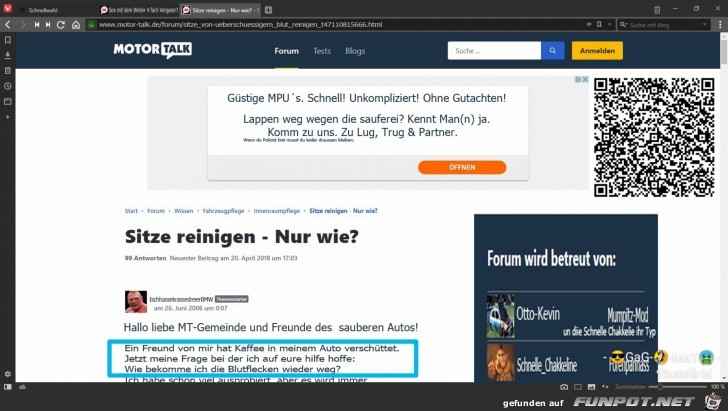Follow the Start breadcrumb link
The width and height of the screenshot is (728, 411).
(x=131, y=211)
